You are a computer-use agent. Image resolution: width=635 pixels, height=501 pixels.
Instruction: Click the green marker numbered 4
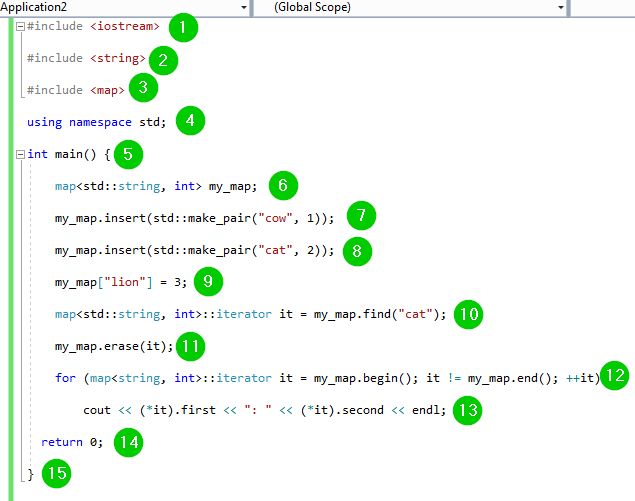[x=190, y=122]
